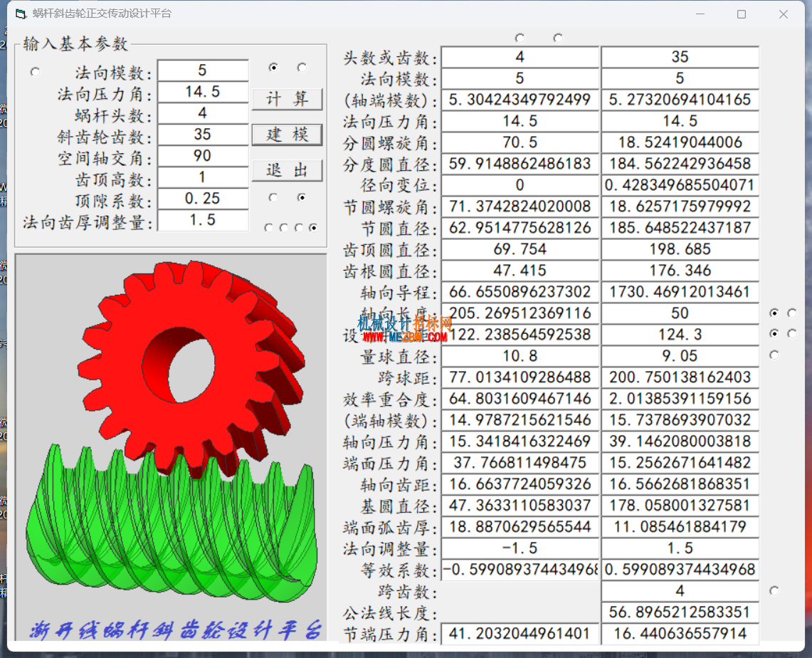This screenshot has height=658, width=812.
Task: Select the checked radio beside value 124.3
Action: pos(774,334)
